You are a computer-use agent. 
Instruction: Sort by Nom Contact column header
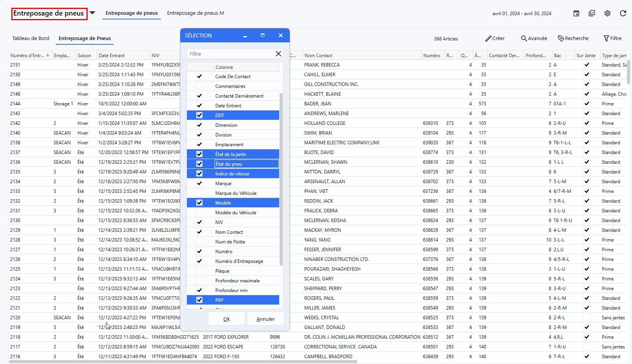coord(362,55)
